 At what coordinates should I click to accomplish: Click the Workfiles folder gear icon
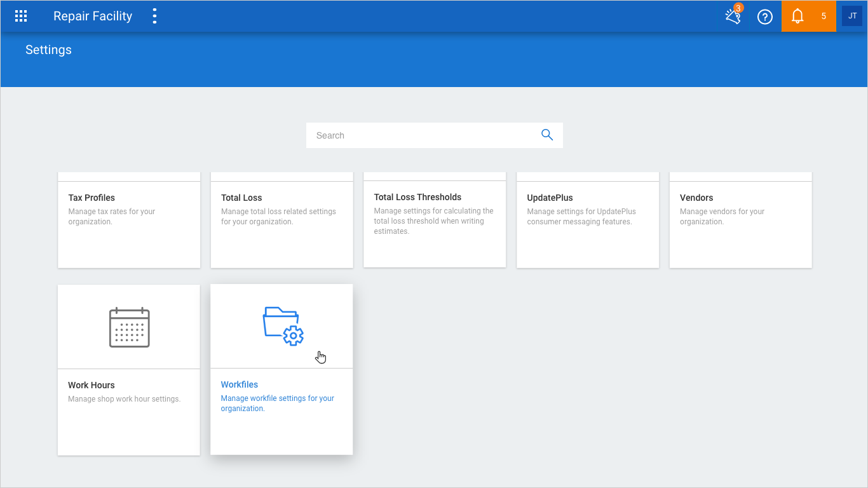point(283,326)
